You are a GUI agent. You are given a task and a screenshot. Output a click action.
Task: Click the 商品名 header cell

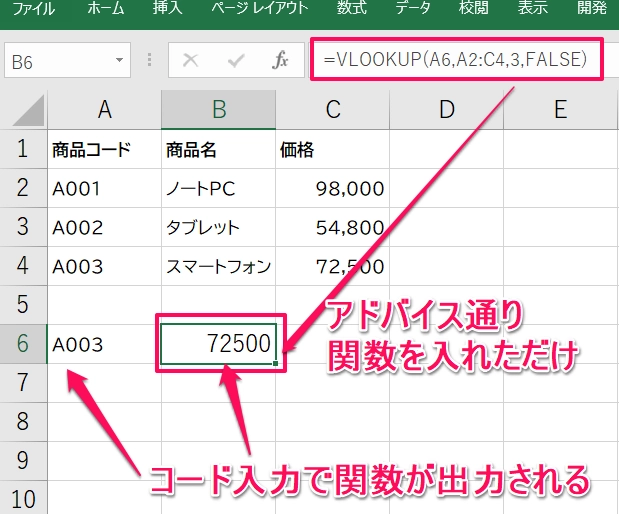[218, 149]
